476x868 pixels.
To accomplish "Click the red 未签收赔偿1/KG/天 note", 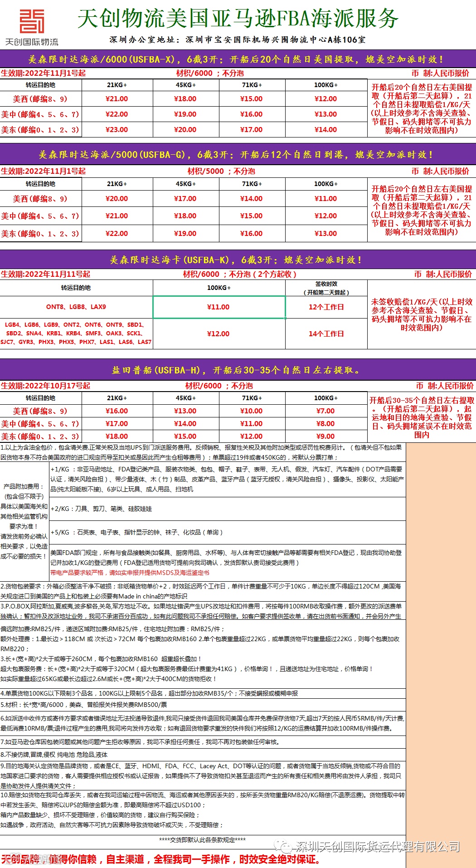I will coord(422,314).
